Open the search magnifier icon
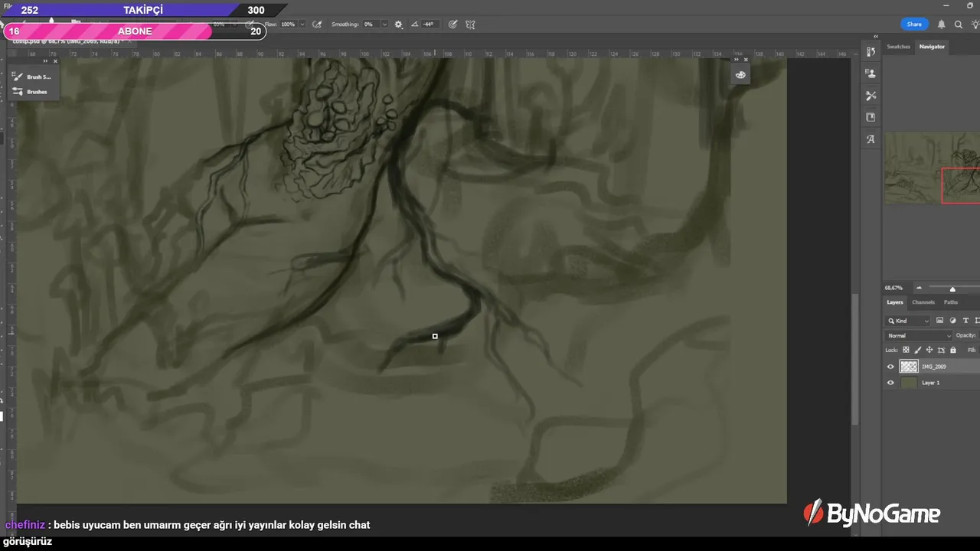The width and height of the screenshot is (980, 551). pyautogui.click(x=958, y=24)
